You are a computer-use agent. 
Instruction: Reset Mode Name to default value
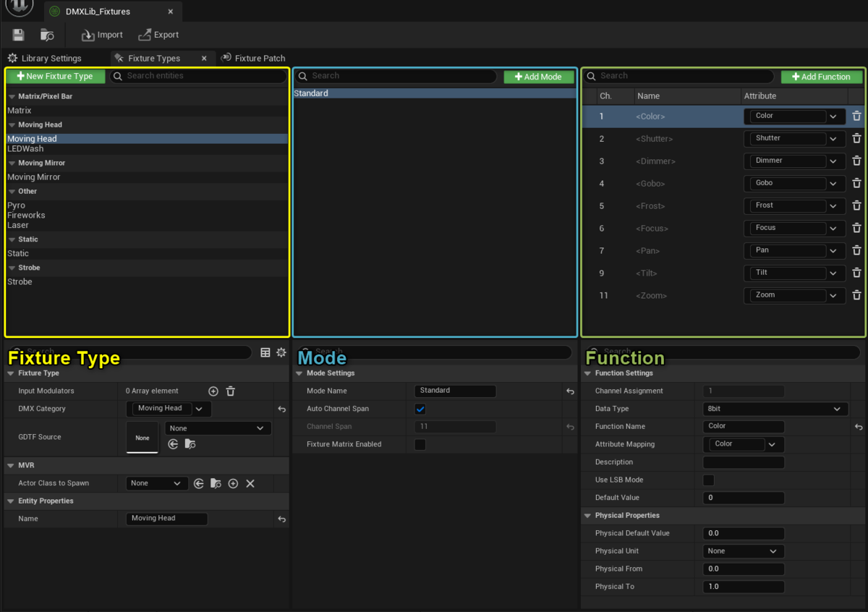[570, 391]
